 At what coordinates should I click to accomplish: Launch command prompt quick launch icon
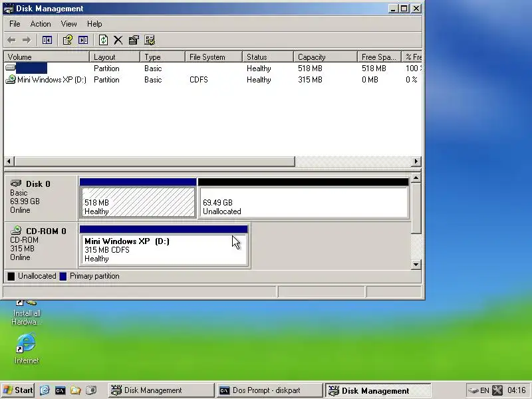click(60, 390)
